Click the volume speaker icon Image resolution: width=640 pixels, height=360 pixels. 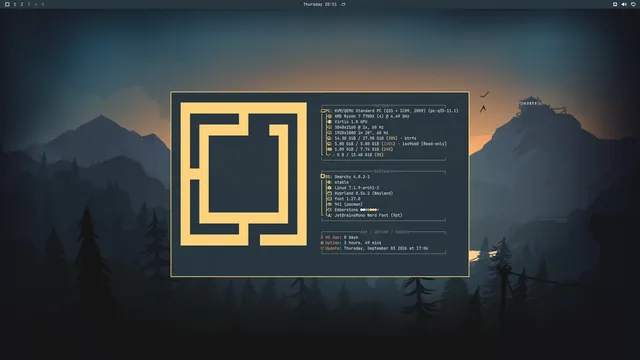(x=624, y=4)
